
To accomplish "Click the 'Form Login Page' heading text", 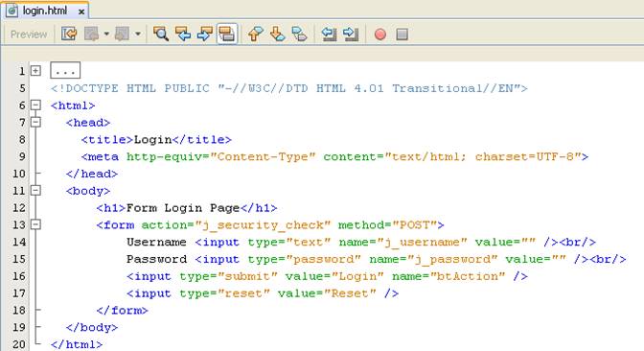I will (183, 208).
